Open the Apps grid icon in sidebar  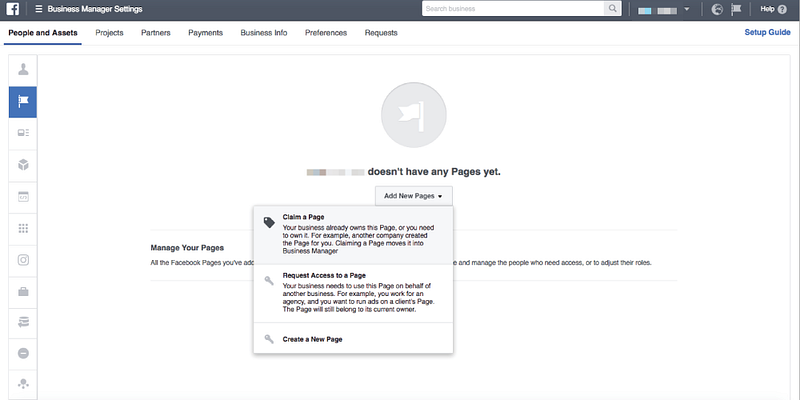[23, 229]
